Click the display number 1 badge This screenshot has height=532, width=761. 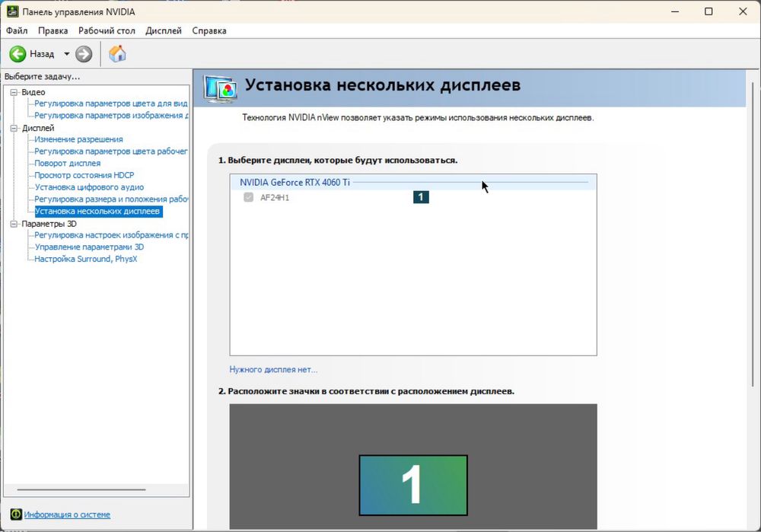[x=421, y=197]
